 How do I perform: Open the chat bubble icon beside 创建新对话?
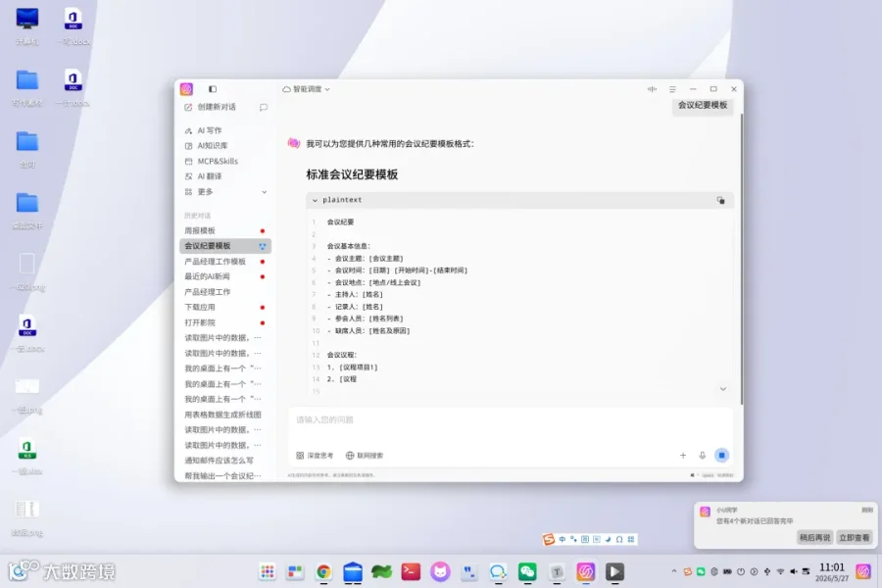(264, 107)
